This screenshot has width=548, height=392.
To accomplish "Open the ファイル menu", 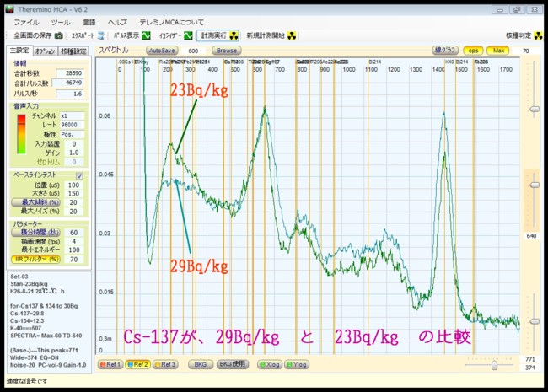I will click(x=26, y=23).
